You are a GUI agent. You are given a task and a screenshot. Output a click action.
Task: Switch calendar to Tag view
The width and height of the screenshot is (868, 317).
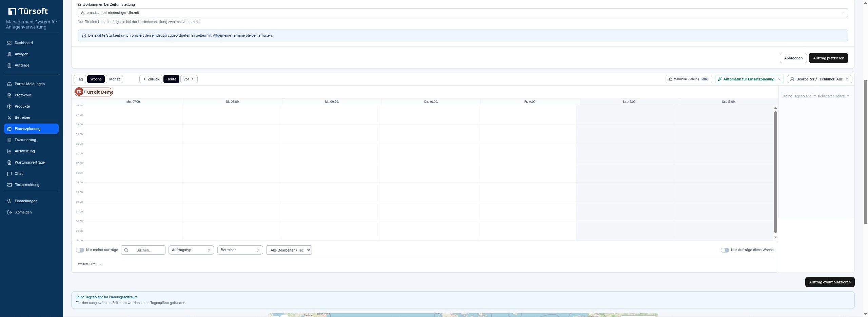point(80,79)
